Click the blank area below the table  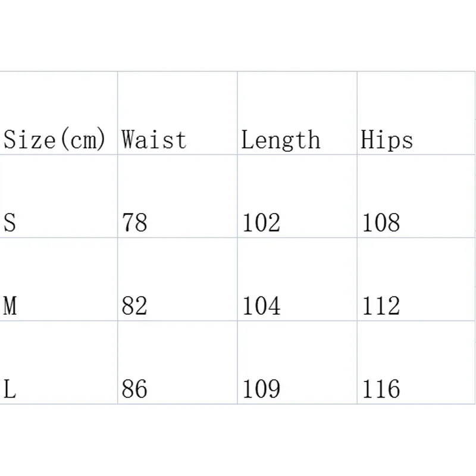238,440
